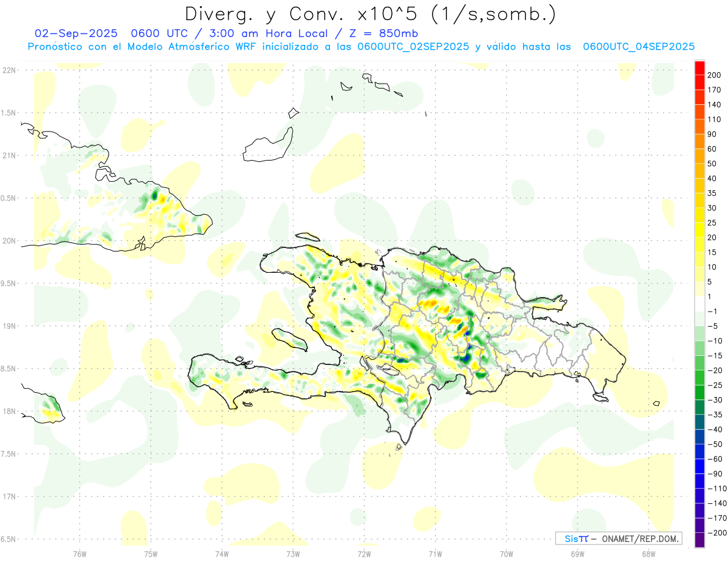Pick the white color band between 1 and -1
This screenshot has height=562, width=728.
699,304
